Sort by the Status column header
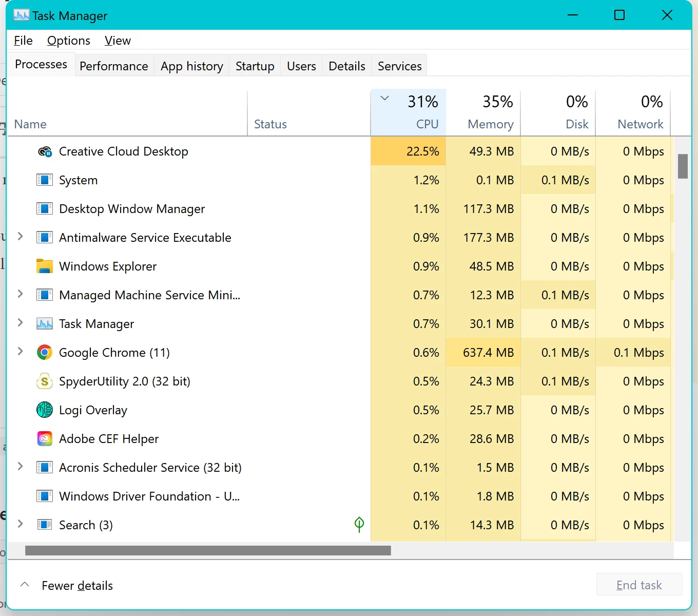Screen dimensions: 698x616 coord(309,114)
